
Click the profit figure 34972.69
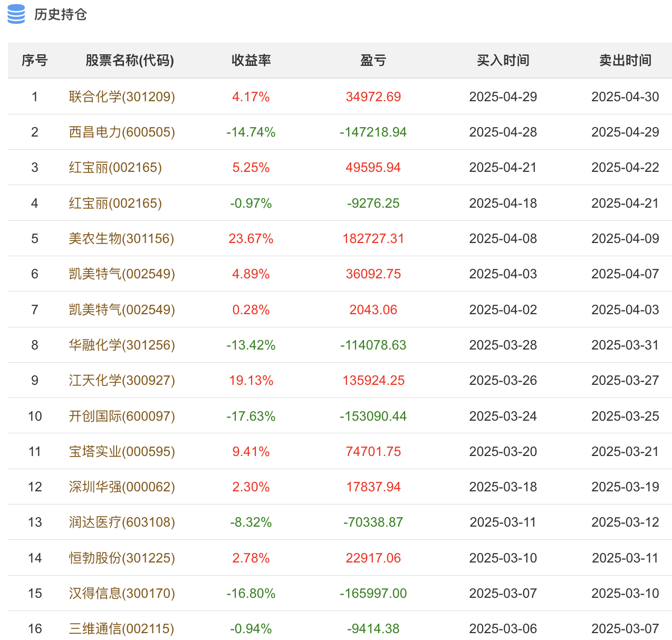[373, 97]
